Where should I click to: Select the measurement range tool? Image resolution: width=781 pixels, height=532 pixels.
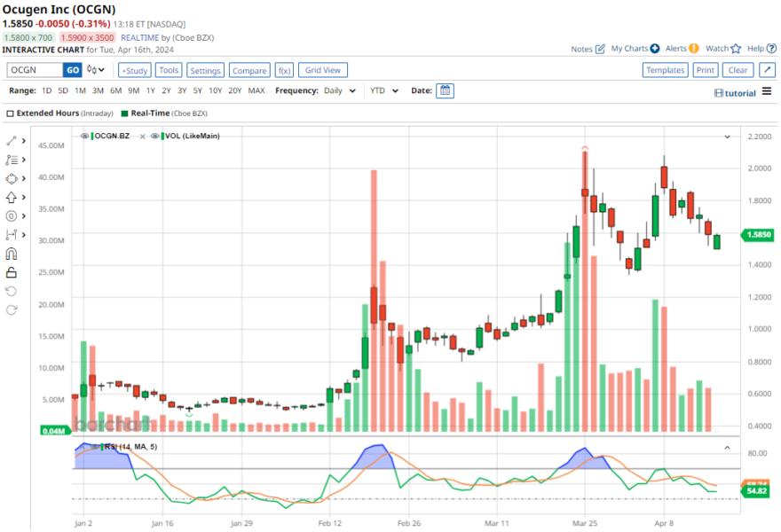(x=11, y=235)
